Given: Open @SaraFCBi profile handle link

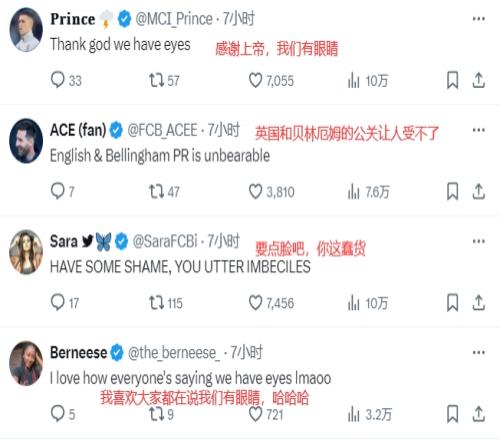Looking at the screenshot, I should tap(165, 241).
